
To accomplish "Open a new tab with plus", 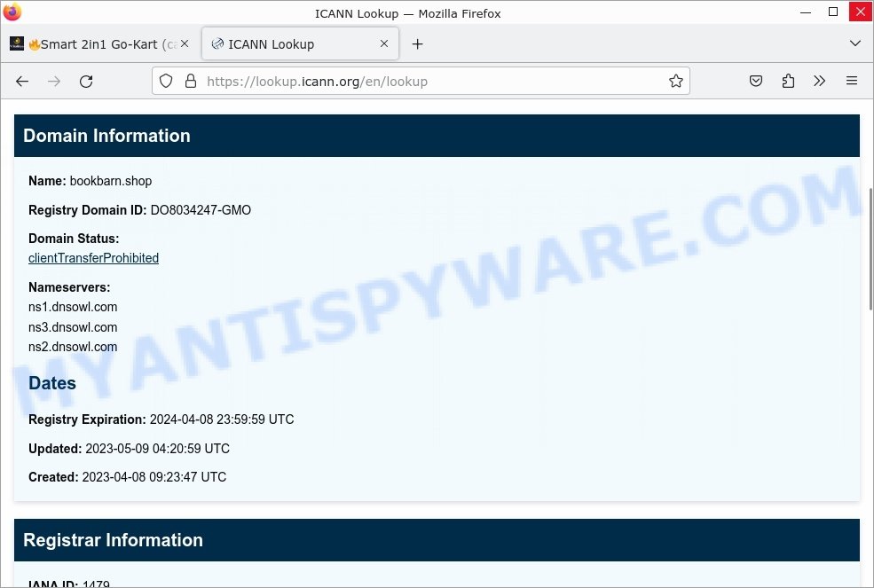I will [418, 44].
